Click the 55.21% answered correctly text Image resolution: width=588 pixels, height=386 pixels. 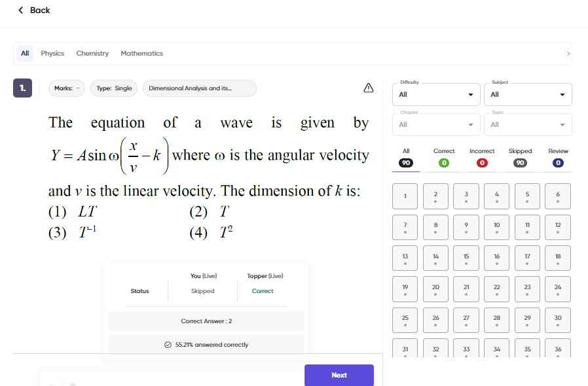(x=211, y=344)
